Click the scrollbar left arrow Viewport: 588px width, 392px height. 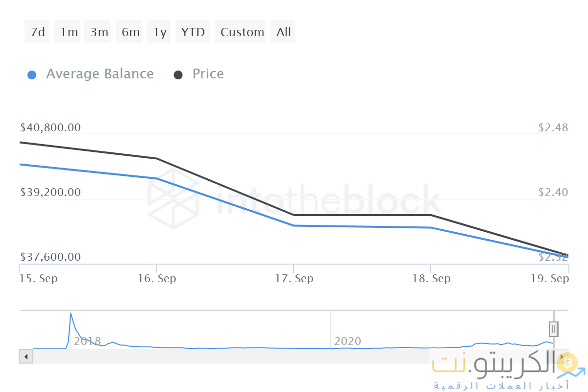click(x=26, y=356)
